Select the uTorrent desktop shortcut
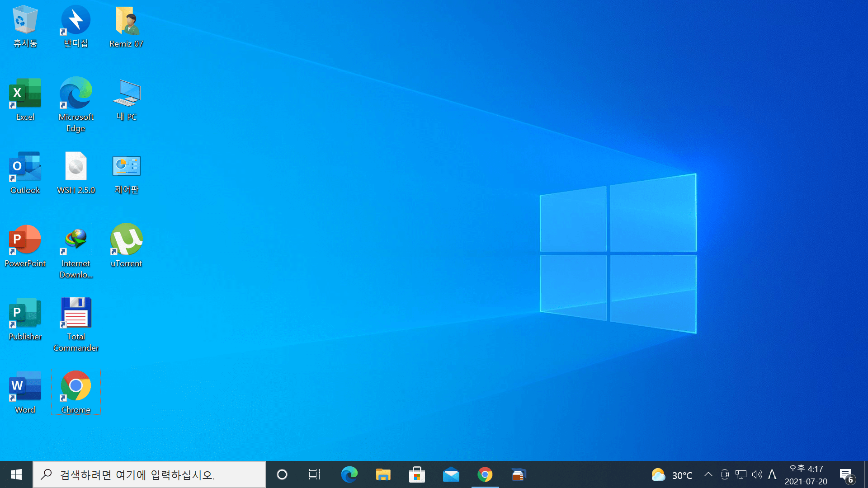868x488 pixels. tap(126, 246)
